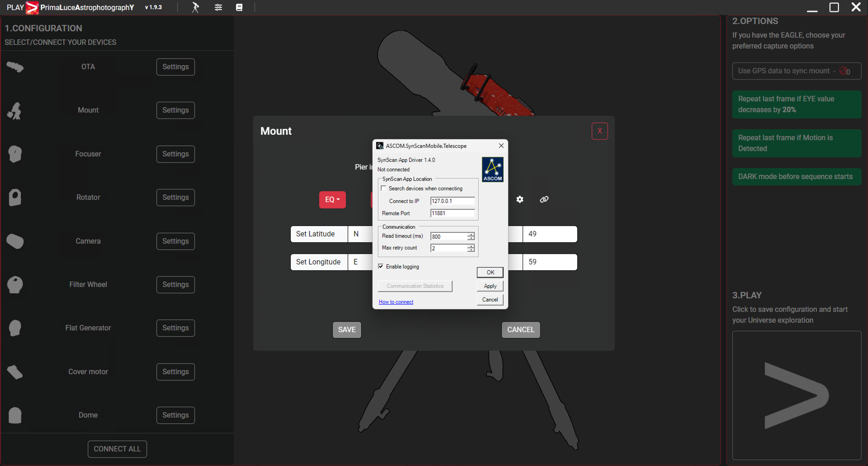Close the ASCOM SynScanMobile dialog
Screen dimensions: 868x466
[501, 146]
